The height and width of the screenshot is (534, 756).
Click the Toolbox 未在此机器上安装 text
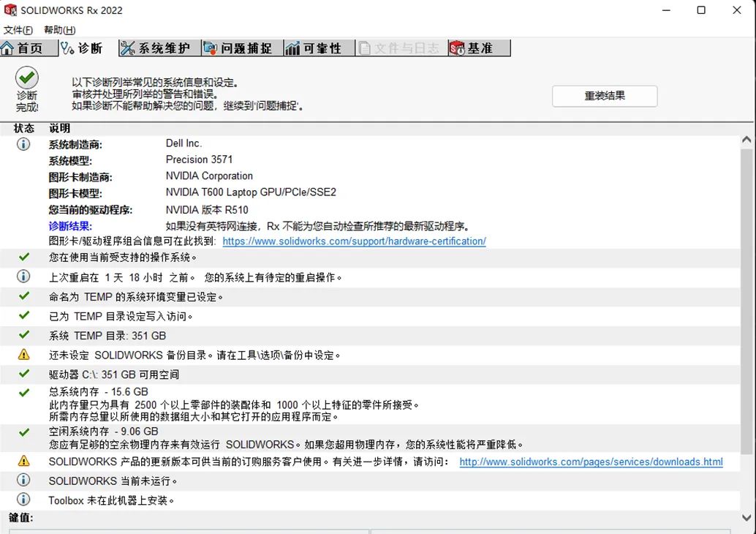click(111, 500)
